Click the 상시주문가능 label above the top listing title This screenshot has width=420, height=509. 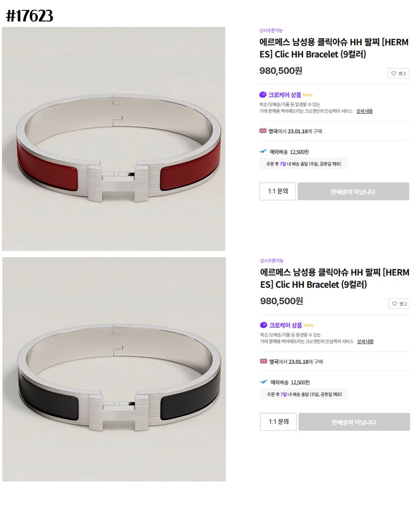271,30
